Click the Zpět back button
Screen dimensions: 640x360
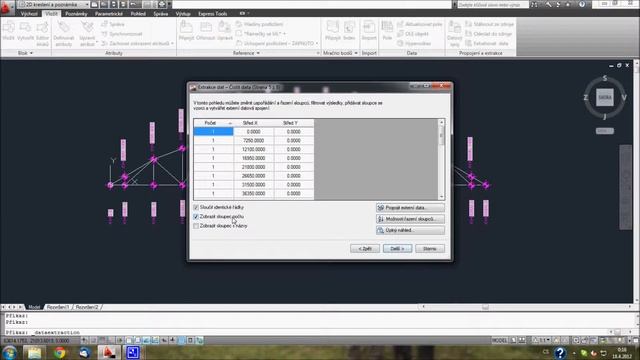(x=365, y=249)
